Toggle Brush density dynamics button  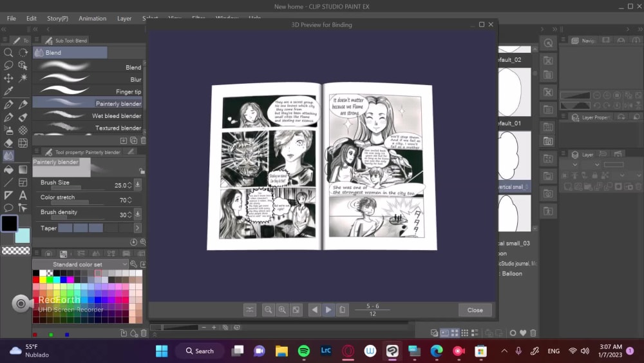point(138,214)
